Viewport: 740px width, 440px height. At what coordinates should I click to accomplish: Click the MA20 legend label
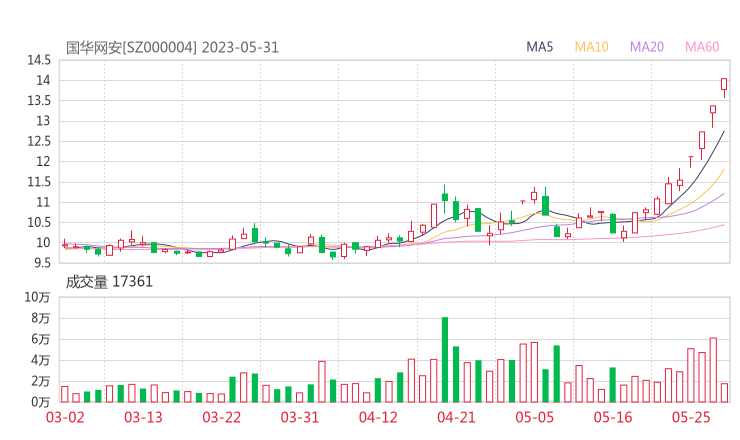[x=647, y=47]
